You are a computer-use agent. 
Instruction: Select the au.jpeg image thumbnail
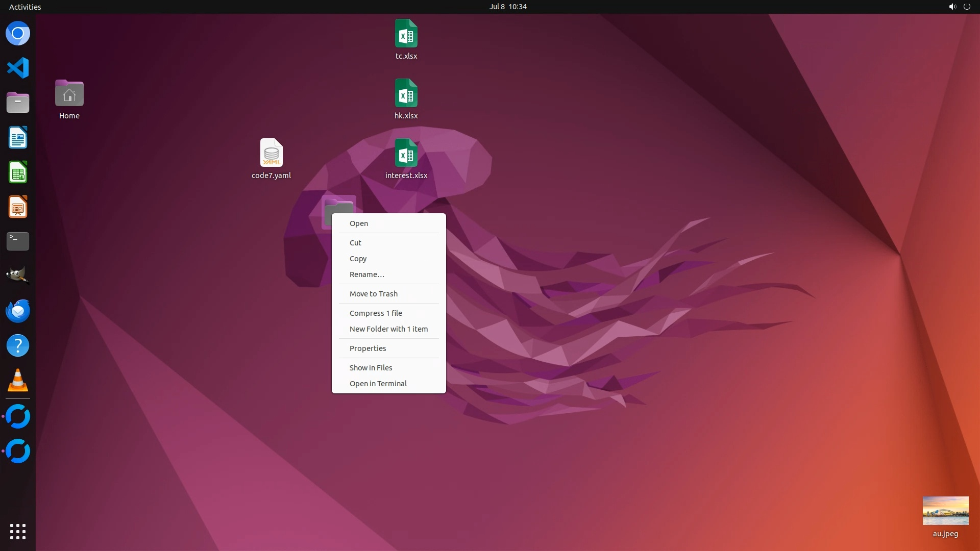pyautogui.click(x=945, y=511)
